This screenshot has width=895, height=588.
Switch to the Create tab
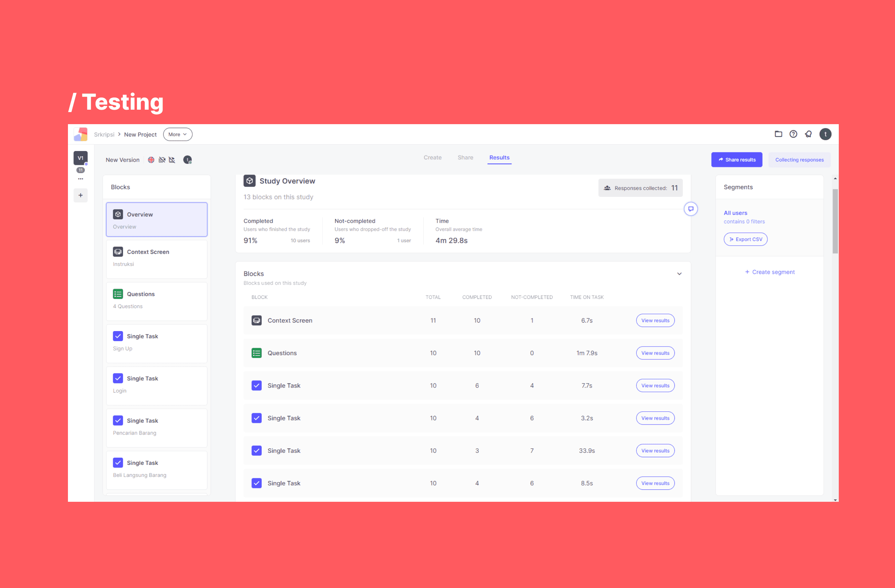[432, 158]
